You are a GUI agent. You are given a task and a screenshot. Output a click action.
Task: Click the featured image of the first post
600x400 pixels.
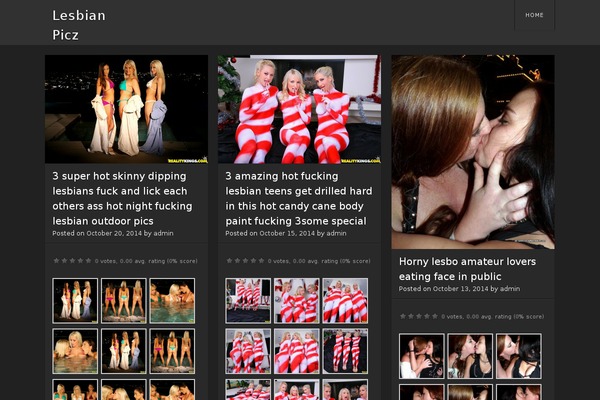[x=126, y=109]
